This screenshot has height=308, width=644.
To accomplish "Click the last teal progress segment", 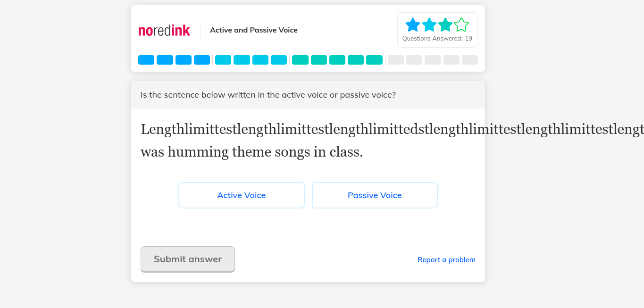I will click(374, 60).
